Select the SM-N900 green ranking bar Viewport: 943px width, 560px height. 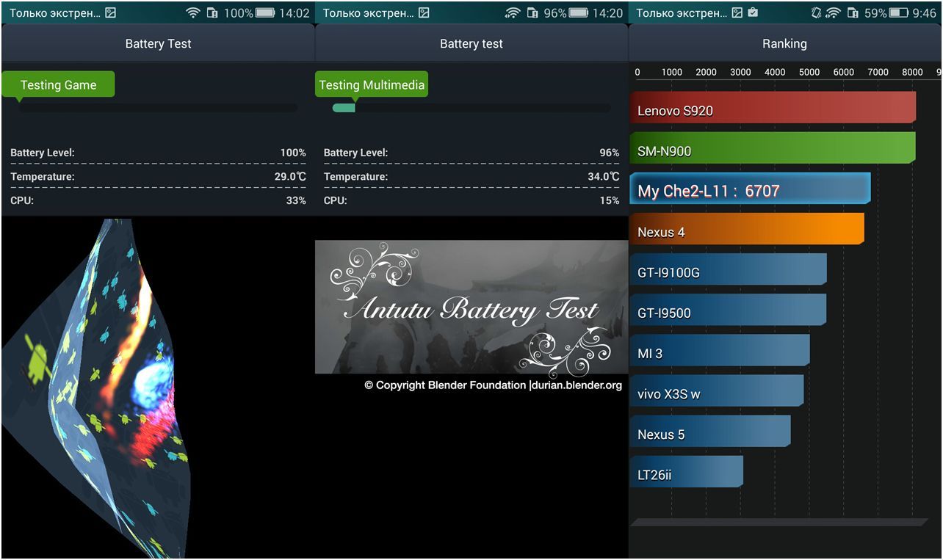[773, 149]
